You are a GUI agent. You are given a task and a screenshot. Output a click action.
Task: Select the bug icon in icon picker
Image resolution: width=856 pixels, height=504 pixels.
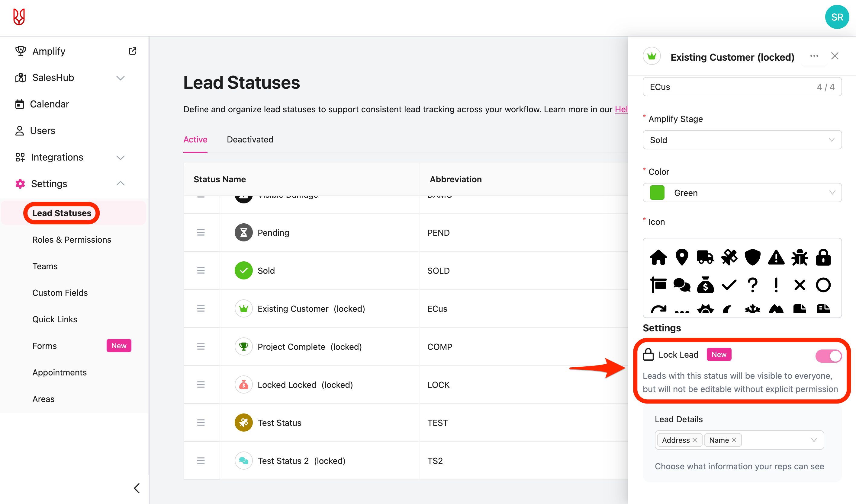click(800, 257)
